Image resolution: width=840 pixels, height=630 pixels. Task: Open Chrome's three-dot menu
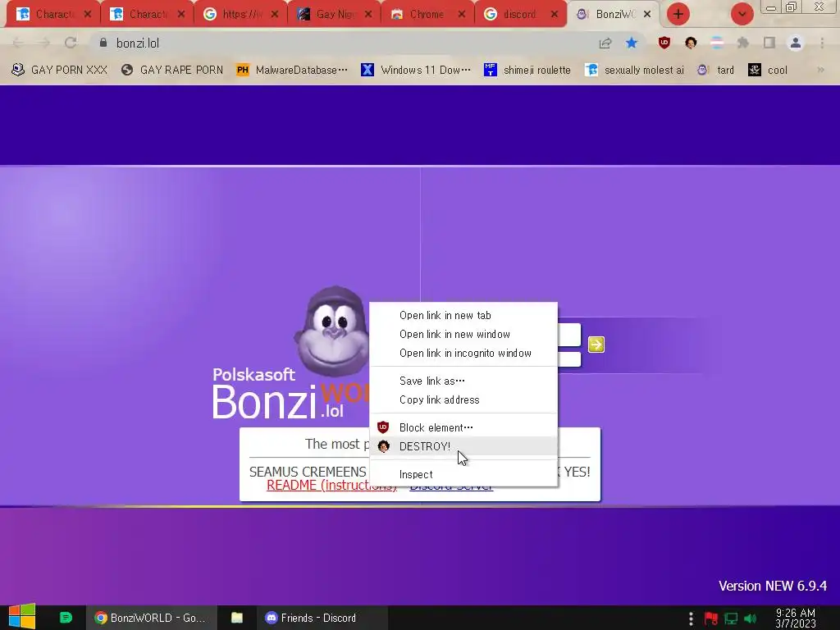822,43
